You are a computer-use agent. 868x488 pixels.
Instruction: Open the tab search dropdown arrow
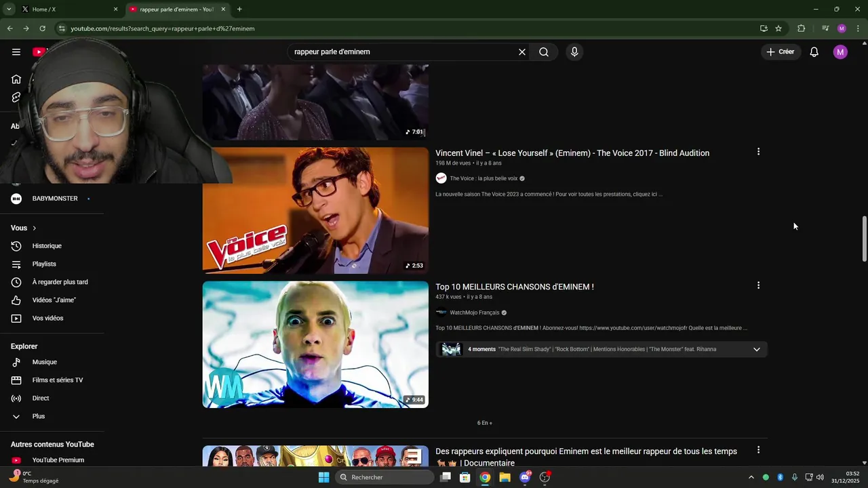(x=9, y=9)
